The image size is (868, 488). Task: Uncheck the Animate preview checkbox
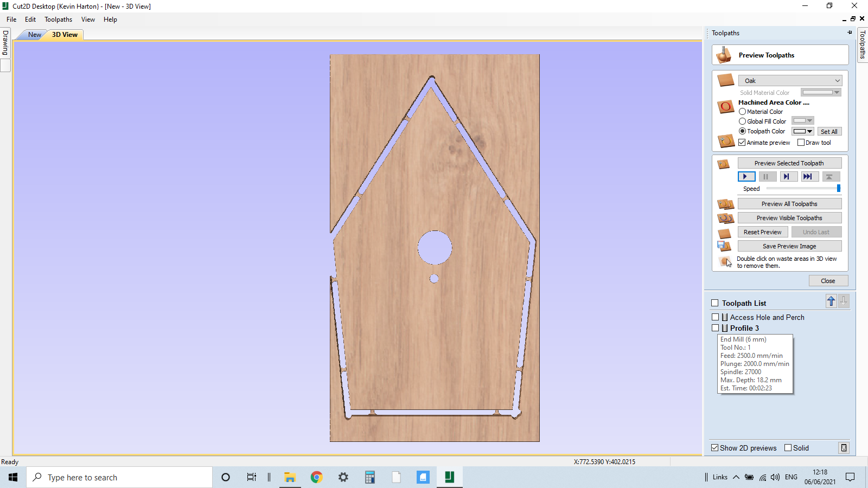click(x=742, y=142)
